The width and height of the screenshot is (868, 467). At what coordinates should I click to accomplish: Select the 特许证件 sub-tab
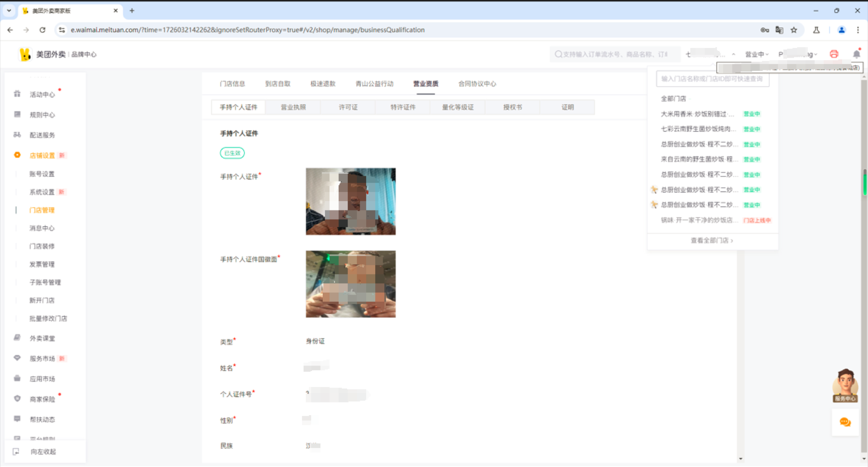point(403,107)
